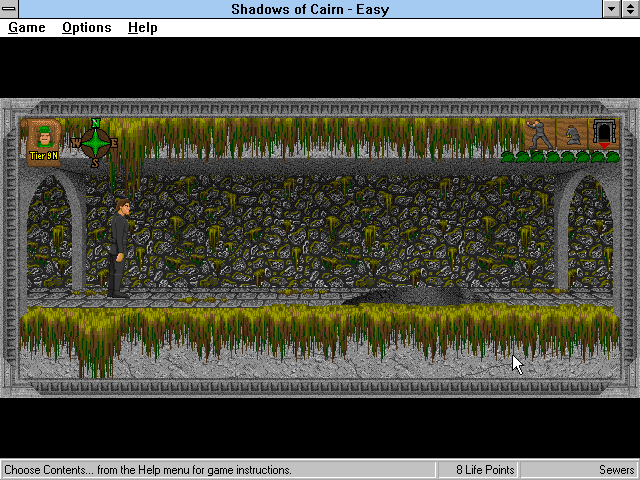640x480 pixels.
Task: Open the Game menu
Action: click(27, 28)
